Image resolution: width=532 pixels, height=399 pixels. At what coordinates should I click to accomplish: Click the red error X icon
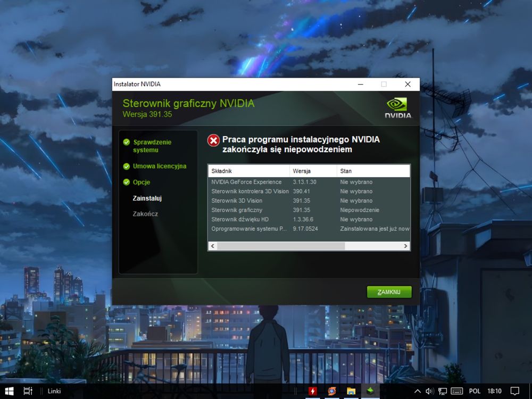click(x=213, y=140)
